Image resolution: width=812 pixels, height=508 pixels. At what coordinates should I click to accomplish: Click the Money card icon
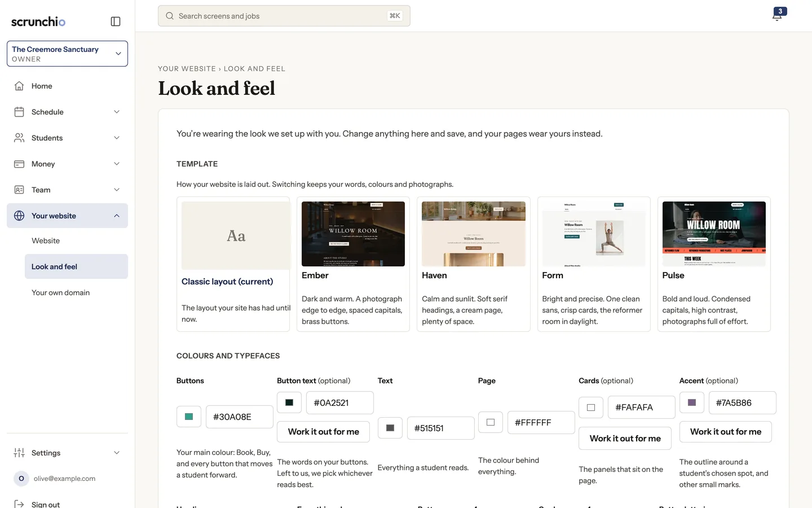point(19,164)
